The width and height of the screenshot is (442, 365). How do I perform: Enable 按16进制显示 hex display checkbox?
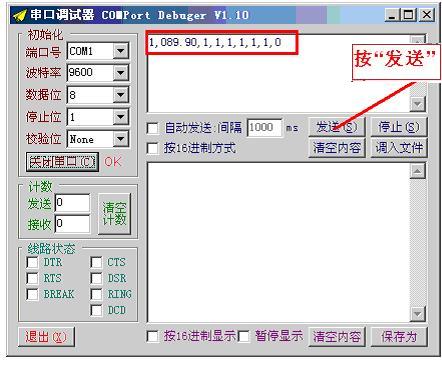153,336
